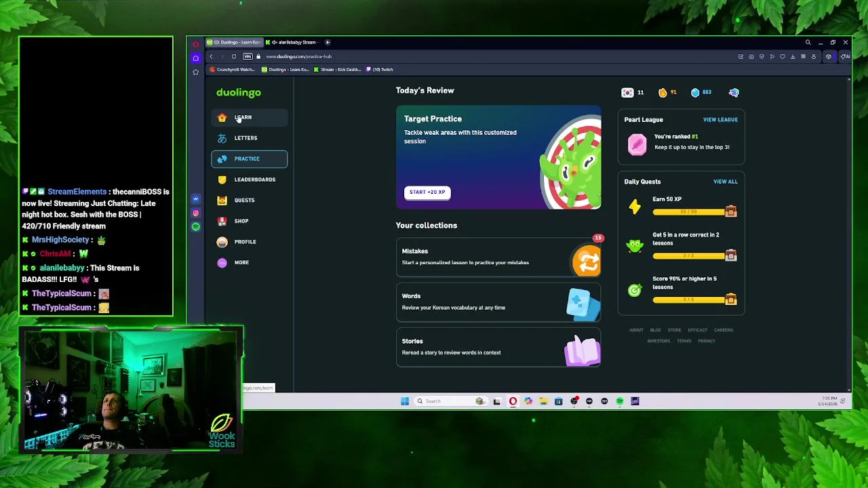
Task: Switch to the Duolingo browser tab
Action: (234, 42)
